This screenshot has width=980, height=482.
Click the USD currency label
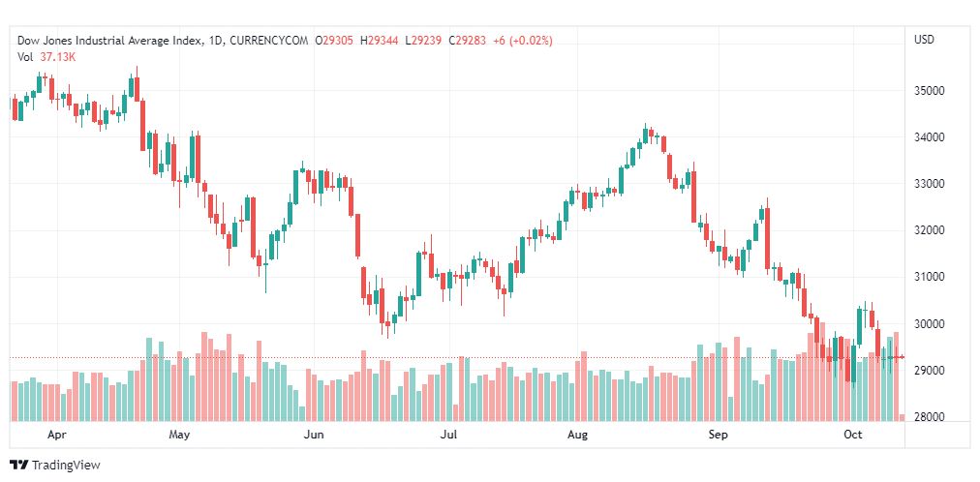pyautogui.click(x=924, y=40)
